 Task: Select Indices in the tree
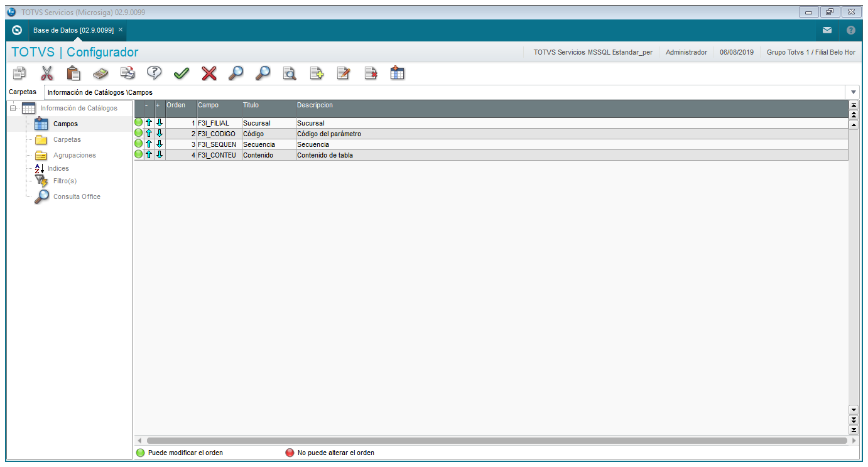(58, 168)
